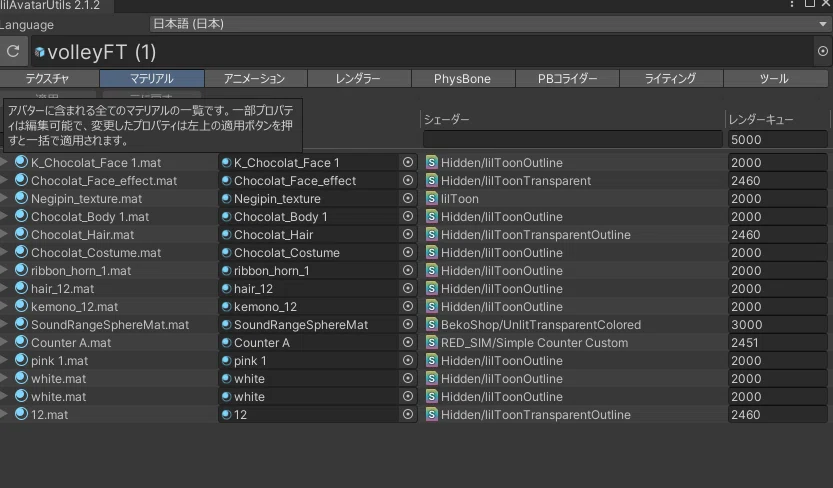Viewport: 833px width, 488px height.
Task: Click material sphere icon of Negipin_texture.mat
Action: click(21, 198)
